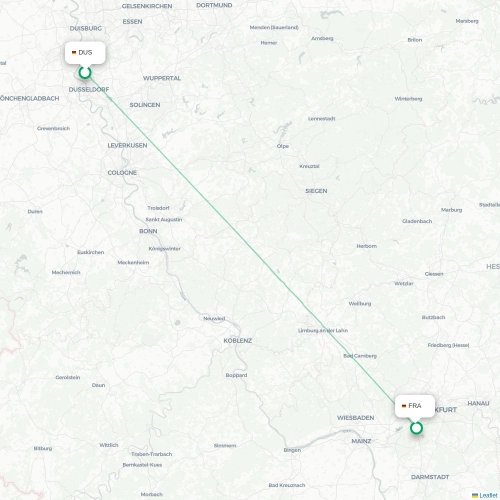Click the German flag in FRA label

[x=404, y=406]
